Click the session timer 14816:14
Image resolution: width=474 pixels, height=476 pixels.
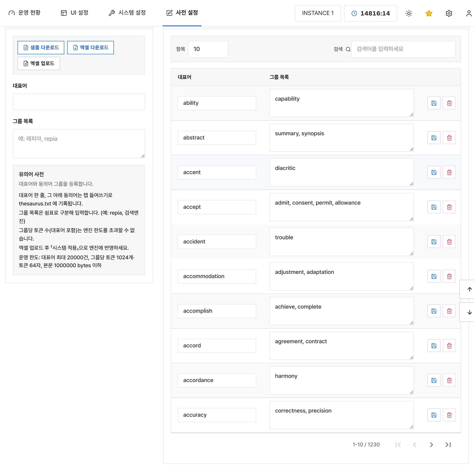(370, 13)
